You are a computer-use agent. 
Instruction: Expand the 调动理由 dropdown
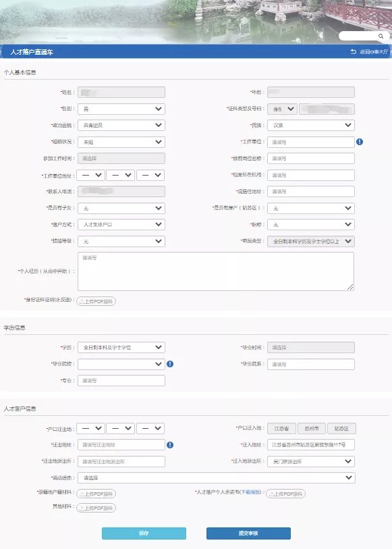click(x=217, y=477)
